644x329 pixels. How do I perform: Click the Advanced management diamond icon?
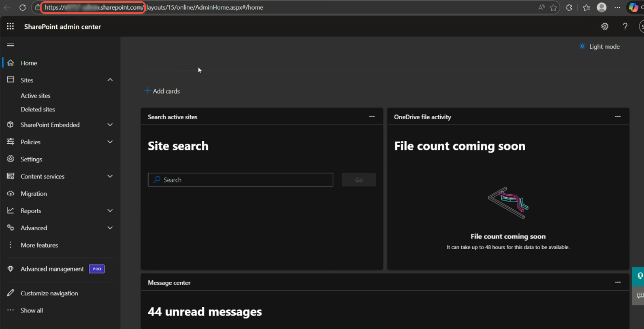pyautogui.click(x=11, y=269)
